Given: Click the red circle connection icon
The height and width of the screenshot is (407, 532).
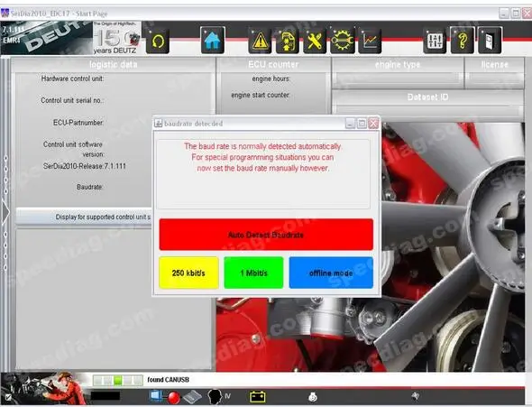Looking at the screenshot, I should 174,397.
